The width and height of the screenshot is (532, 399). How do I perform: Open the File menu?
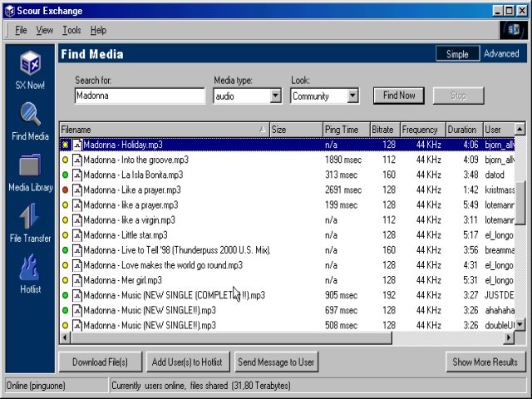[21, 30]
